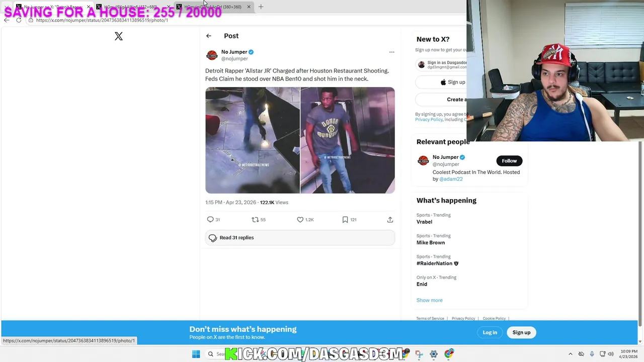The height and width of the screenshot is (362, 644).
Task: Follow No Jumper
Action: tap(509, 161)
